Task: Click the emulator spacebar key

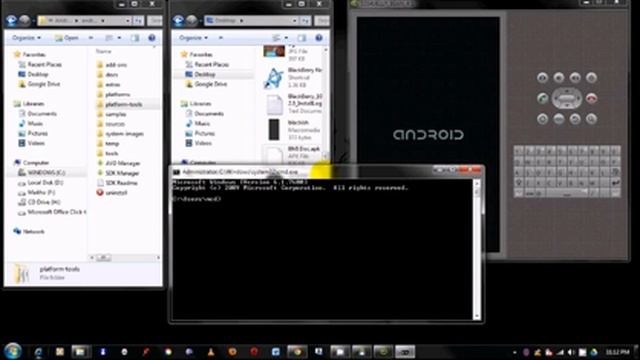Action: coord(567,193)
